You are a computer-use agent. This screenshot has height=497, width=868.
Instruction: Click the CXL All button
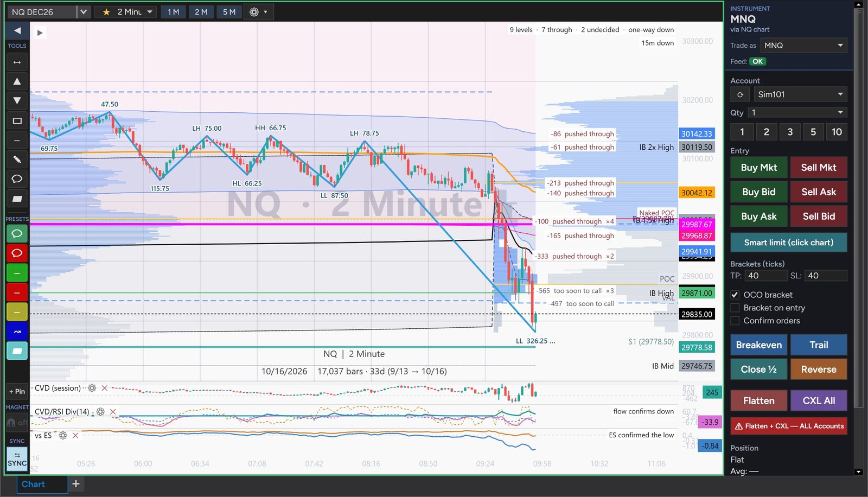[x=819, y=401]
